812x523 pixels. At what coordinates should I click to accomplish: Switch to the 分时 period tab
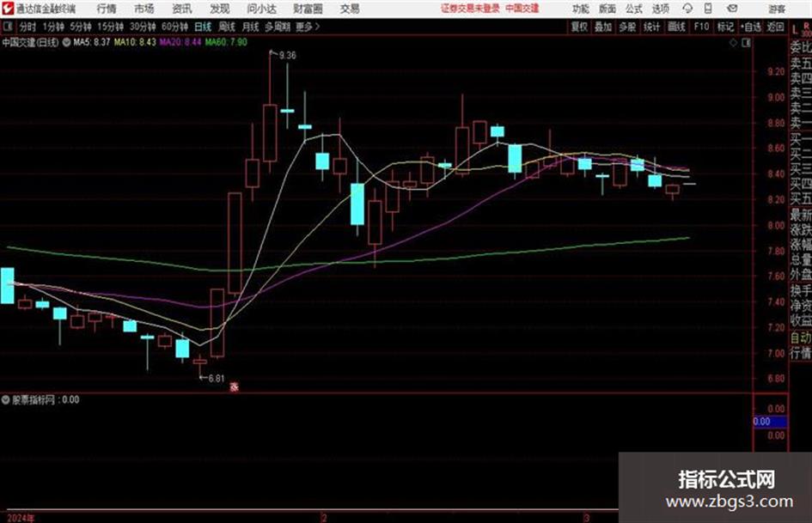click(27, 27)
